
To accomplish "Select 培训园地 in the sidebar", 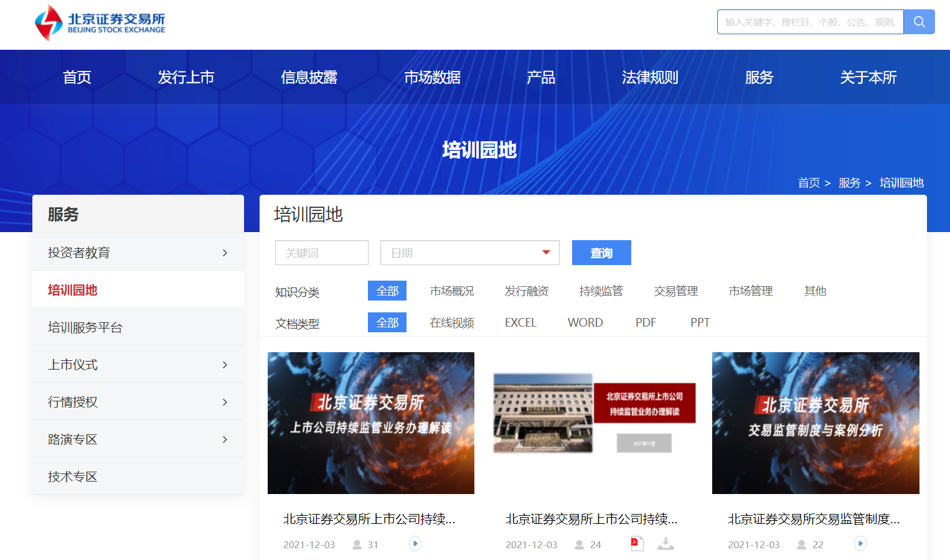I will pyautogui.click(x=138, y=289).
